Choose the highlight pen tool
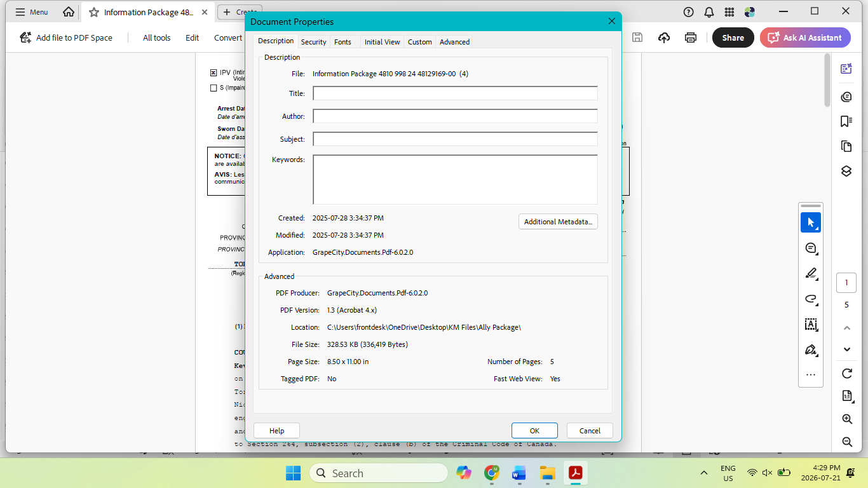Image resolution: width=868 pixels, height=488 pixels. click(x=810, y=273)
